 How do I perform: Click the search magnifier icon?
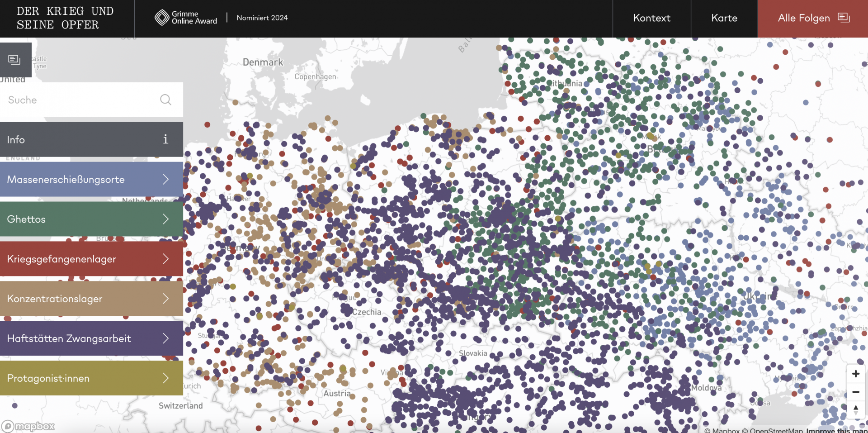pyautogui.click(x=165, y=100)
